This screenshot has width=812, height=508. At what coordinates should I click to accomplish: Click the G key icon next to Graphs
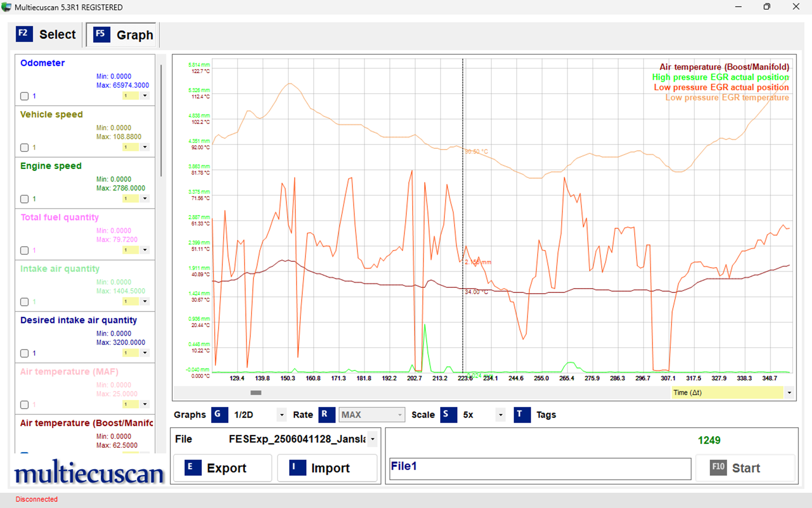(219, 415)
